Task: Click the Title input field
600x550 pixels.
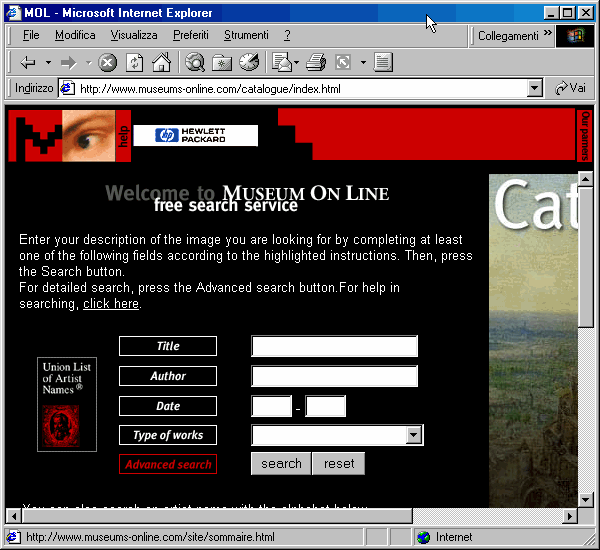Action: 334,347
